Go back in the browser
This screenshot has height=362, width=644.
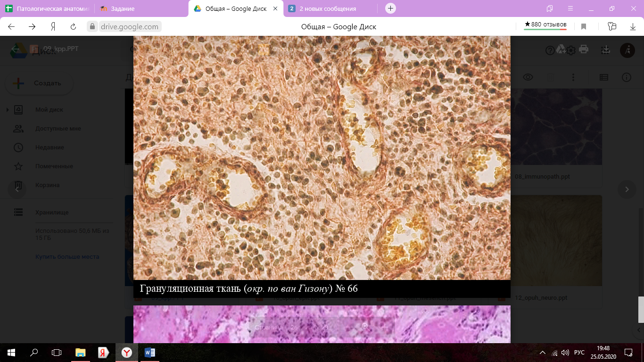(12, 26)
